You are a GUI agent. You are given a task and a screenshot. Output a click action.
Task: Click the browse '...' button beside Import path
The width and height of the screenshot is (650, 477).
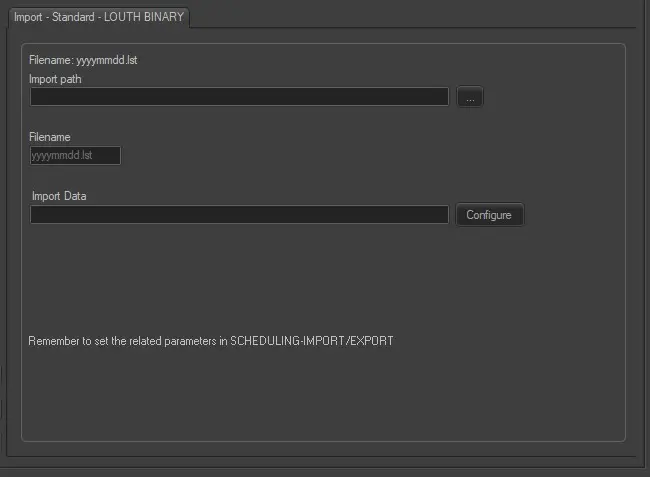(470, 97)
